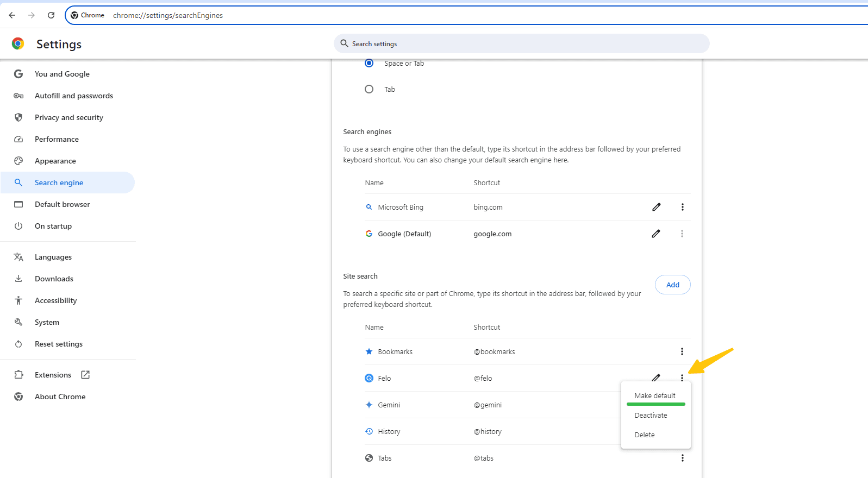868x478 pixels.
Task: Click the Chrome logo beside Settings title
Action: click(18, 43)
